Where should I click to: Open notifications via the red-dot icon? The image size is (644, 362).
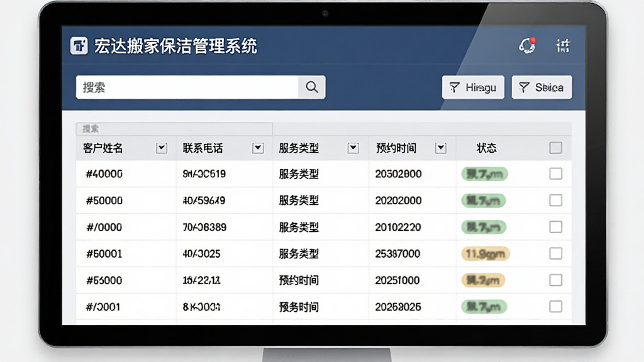tap(528, 45)
